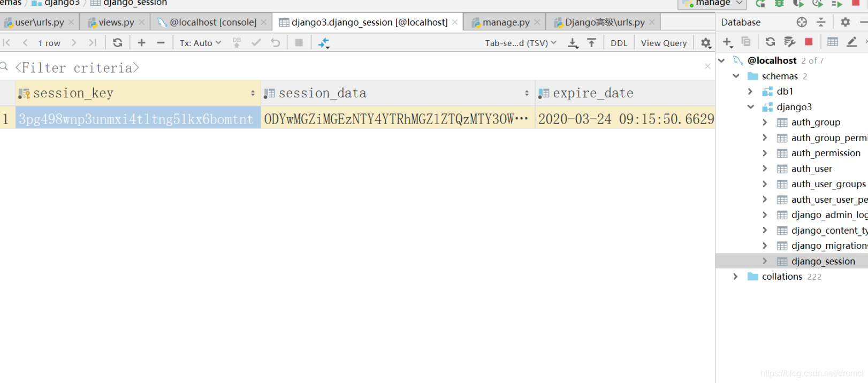Select the session_data cell starting ODYwMGZi

pos(398,119)
